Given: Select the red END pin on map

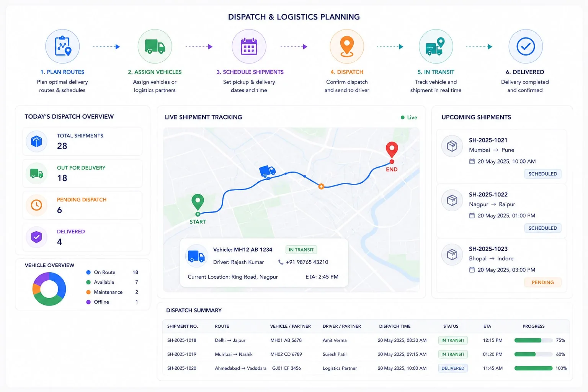Looking at the screenshot, I should click(x=392, y=150).
